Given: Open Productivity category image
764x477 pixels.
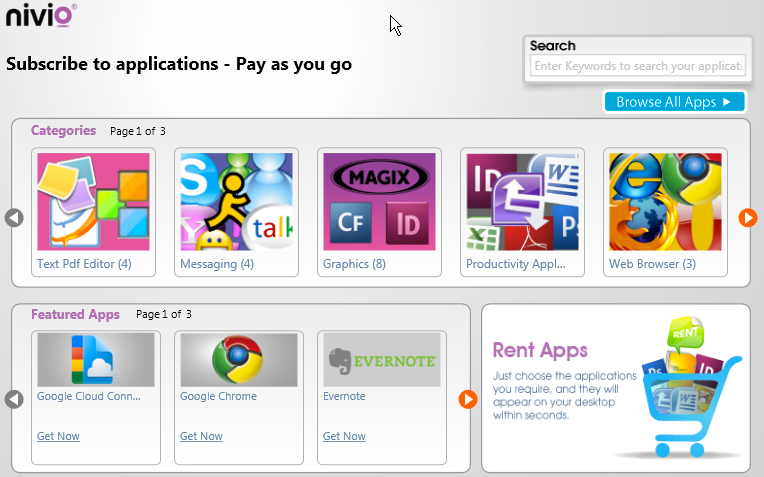Looking at the screenshot, I should [x=522, y=202].
